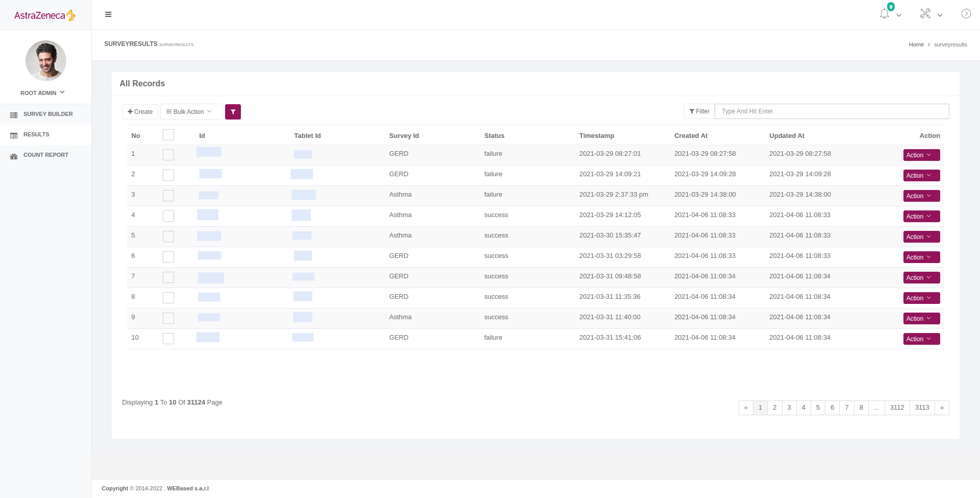Click the Count Report dashboard icon

click(14, 156)
